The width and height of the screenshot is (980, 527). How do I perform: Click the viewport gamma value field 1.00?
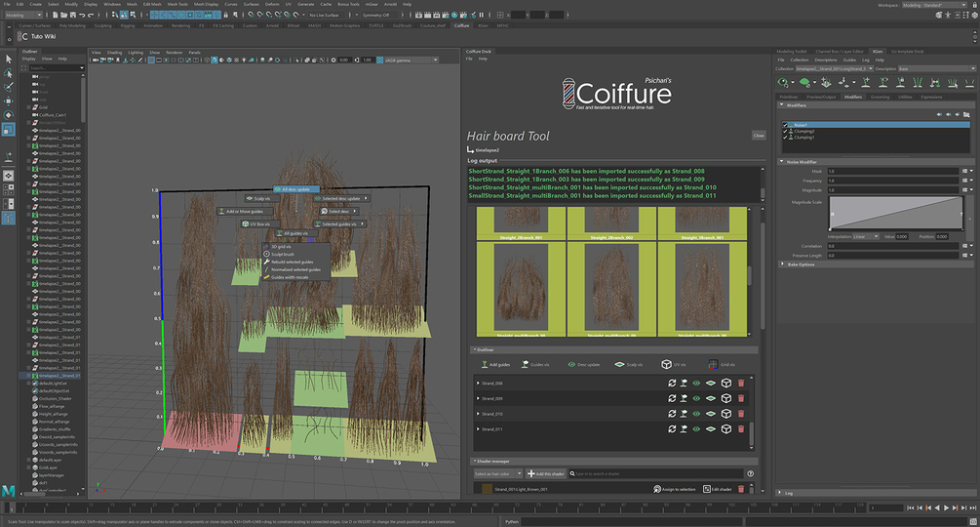click(x=367, y=60)
